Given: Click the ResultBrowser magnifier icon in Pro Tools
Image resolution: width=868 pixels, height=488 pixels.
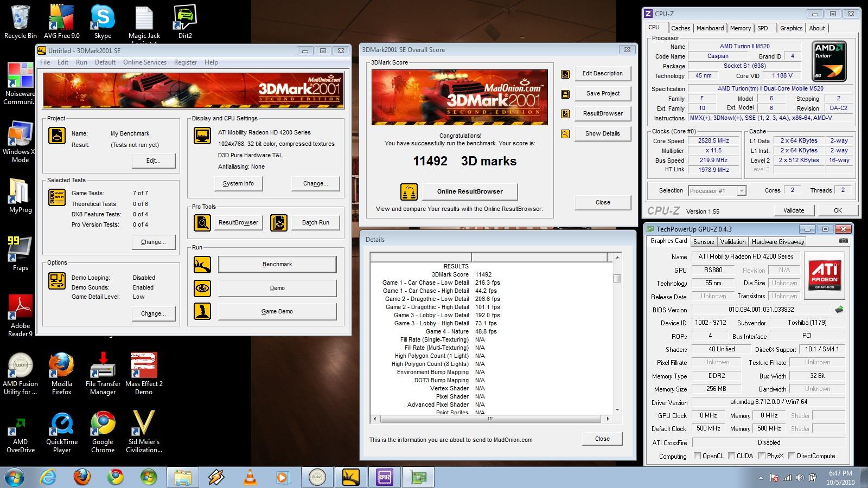Looking at the screenshot, I should point(202,222).
